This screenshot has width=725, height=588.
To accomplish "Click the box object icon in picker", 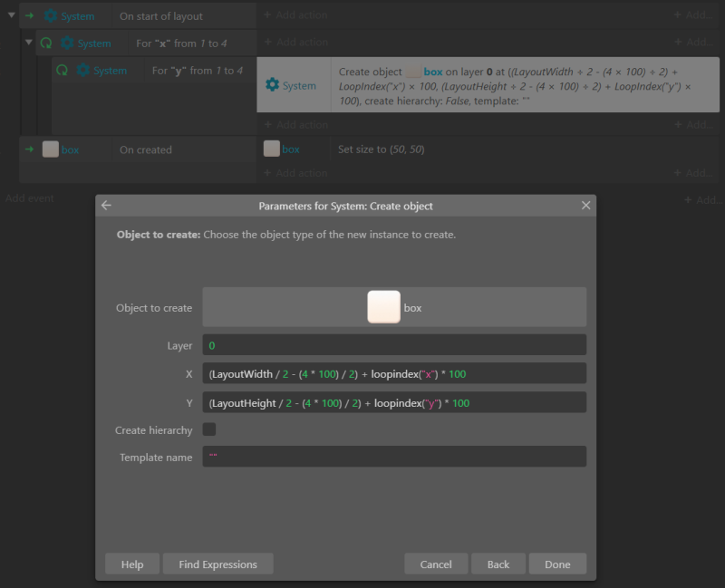I will [x=383, y=307].
